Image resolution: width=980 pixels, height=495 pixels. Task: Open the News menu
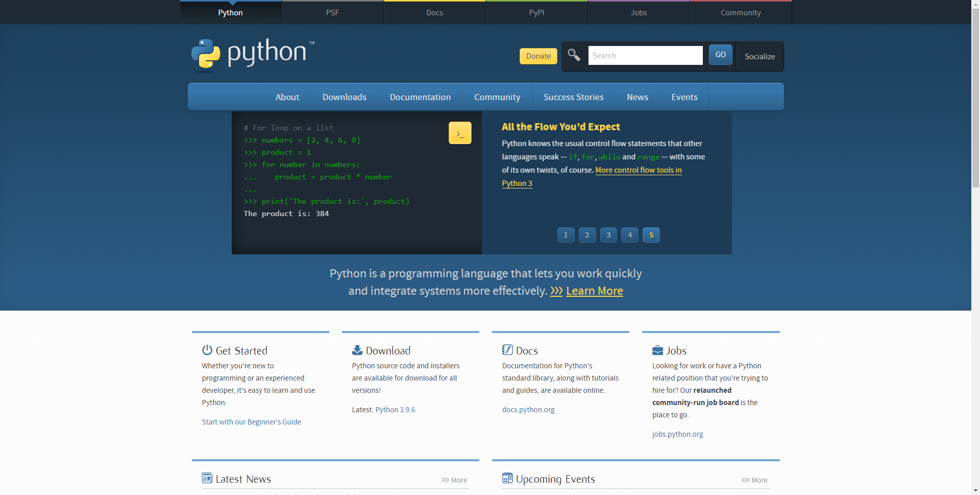pos(638,97)
